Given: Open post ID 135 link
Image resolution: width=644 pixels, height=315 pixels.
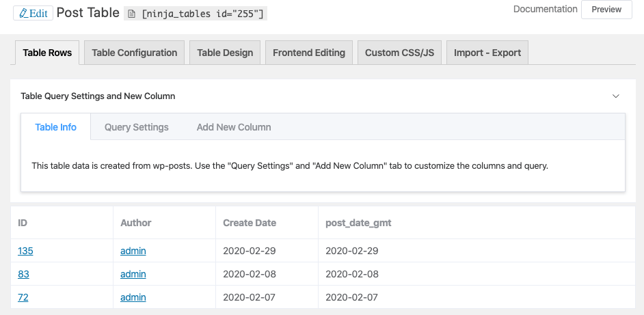Looking at the screenshot, I should pos(25,251).
